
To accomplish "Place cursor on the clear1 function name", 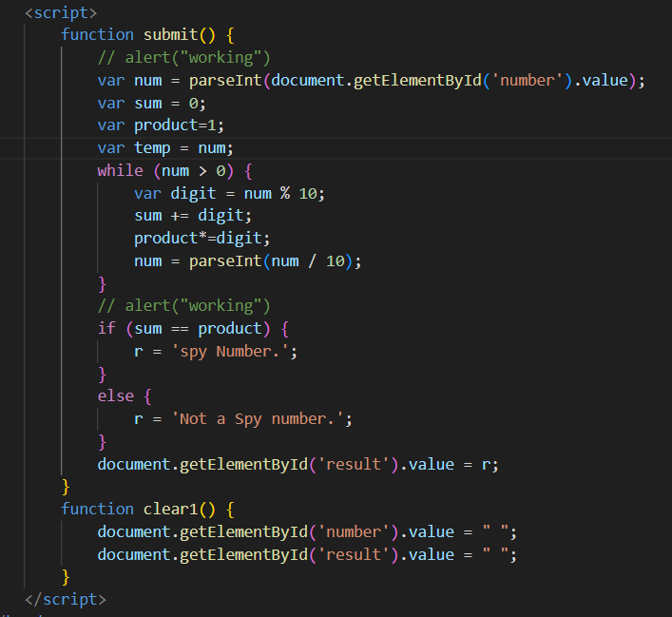I will pyautogui.click(x=171, y=509).
